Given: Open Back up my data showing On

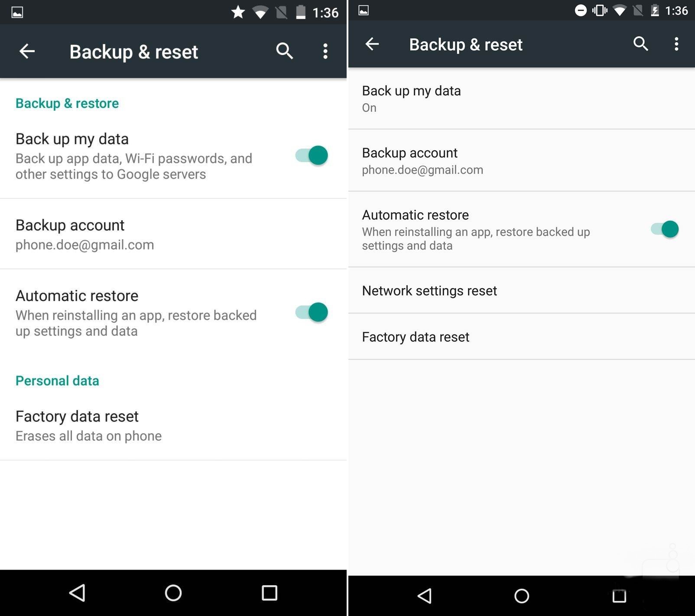Looking at the screenshot, I should click(x=522, y=98).
